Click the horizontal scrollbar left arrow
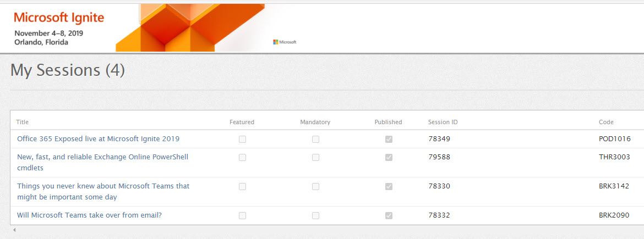The image size is (644, 239). tap(14, 230)
